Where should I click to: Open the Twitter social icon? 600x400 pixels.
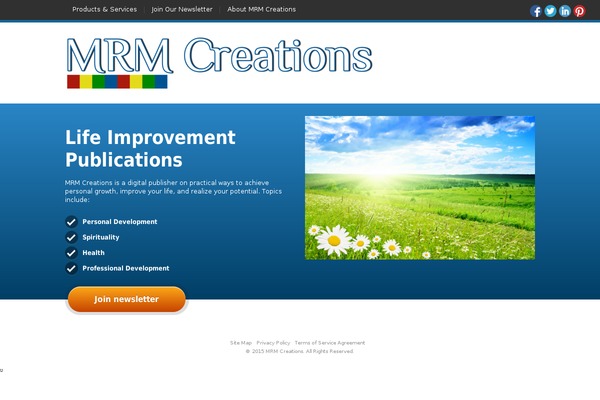[x=550, y=11]
